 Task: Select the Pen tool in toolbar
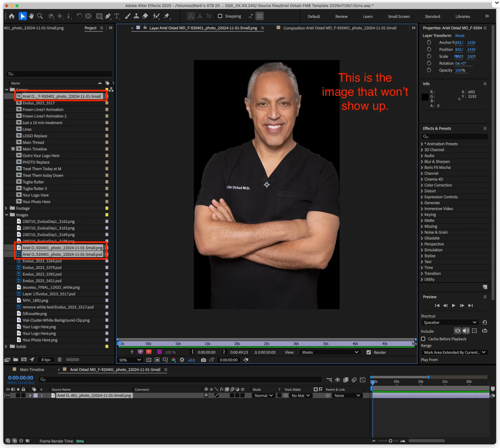point(108,16)
